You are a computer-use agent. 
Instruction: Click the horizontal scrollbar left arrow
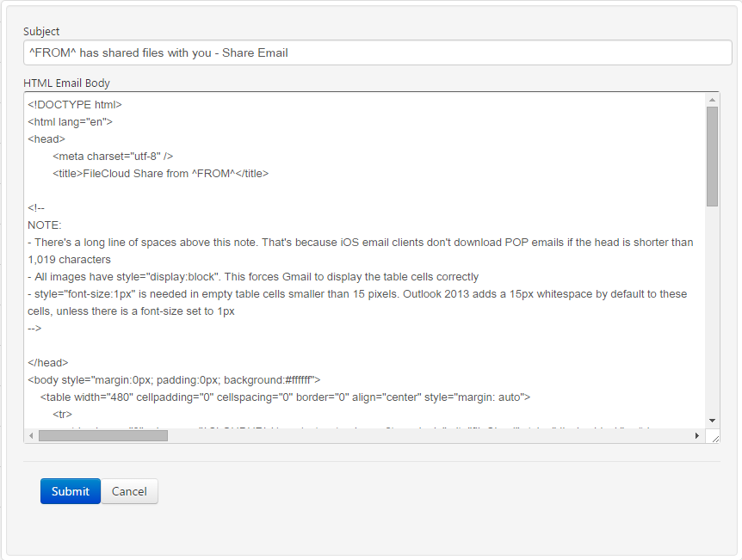click(30, 435)
